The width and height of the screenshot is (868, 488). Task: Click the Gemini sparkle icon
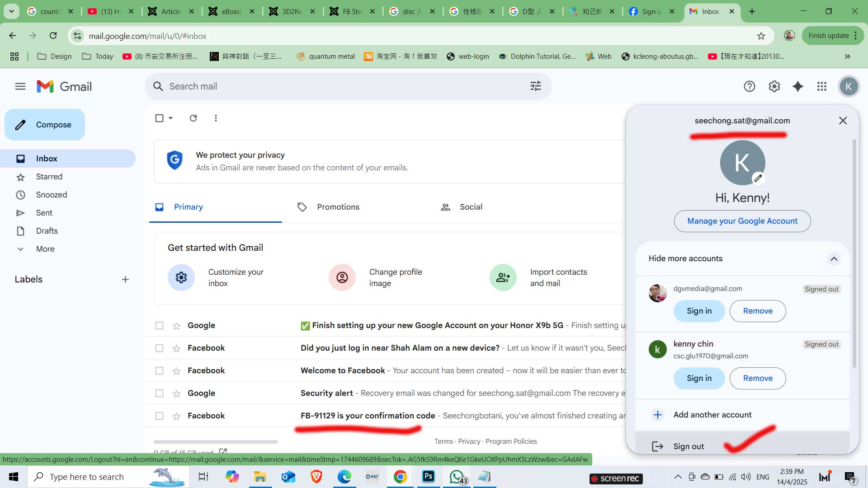(798, 86)
